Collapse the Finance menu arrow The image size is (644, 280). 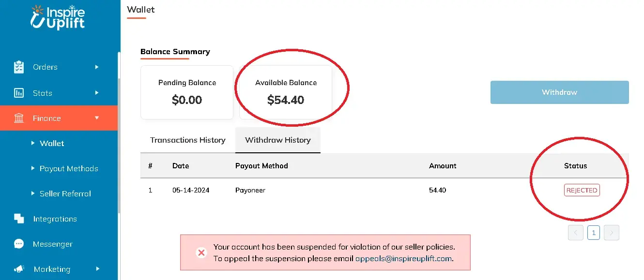coord(97,118)
